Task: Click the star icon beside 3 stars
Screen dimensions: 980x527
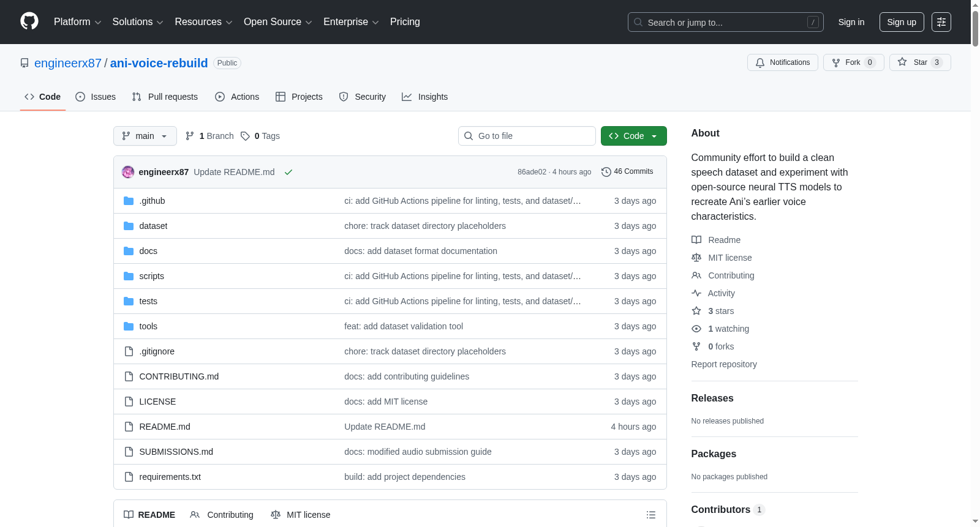Action: pyautogui.click(x=696, y=311)
